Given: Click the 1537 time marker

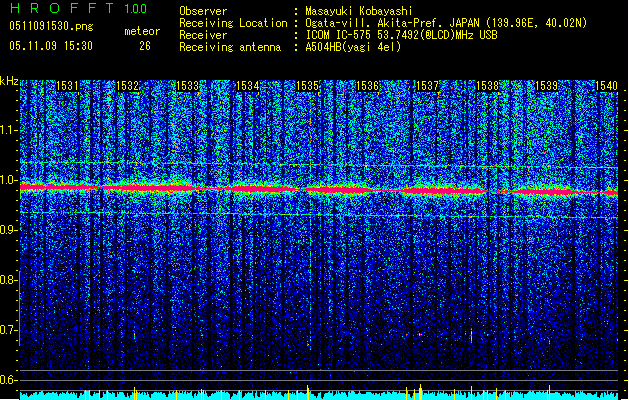Looking at the screenshot, I should click(427, 86).
